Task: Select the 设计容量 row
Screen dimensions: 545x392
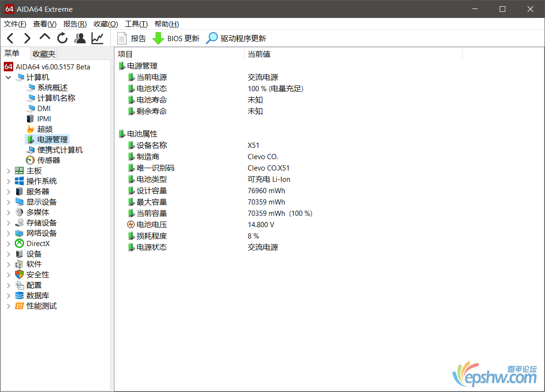Action: pyautogui.click(x=152, y=191)
